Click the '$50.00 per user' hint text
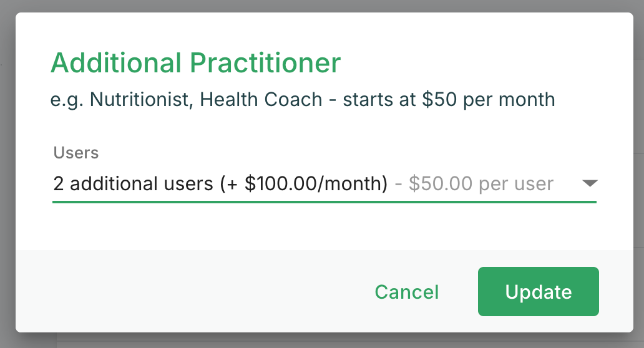This screenshot has width=644, height=348. (x=481, y=184)
